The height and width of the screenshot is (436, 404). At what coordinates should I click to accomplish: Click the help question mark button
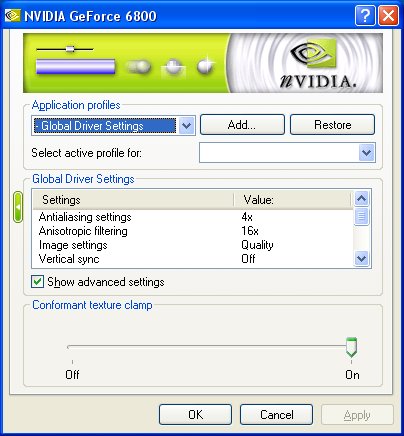(365, 15)
